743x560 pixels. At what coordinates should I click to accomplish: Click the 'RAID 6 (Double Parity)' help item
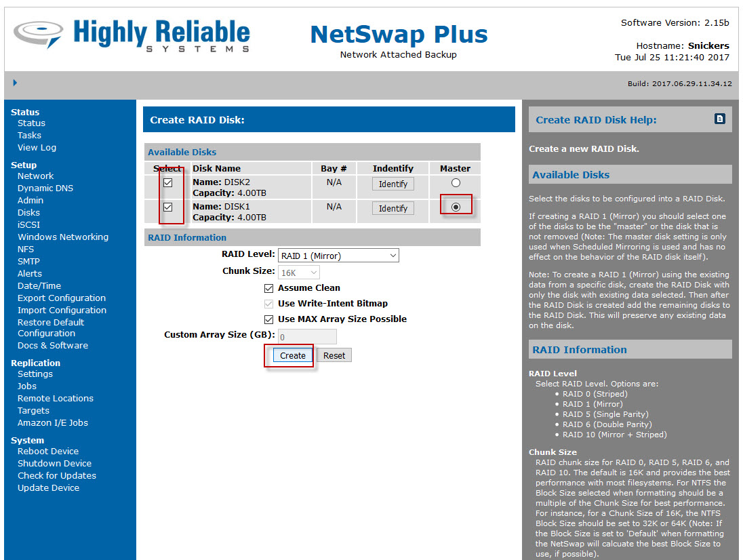tap(607, 425)
